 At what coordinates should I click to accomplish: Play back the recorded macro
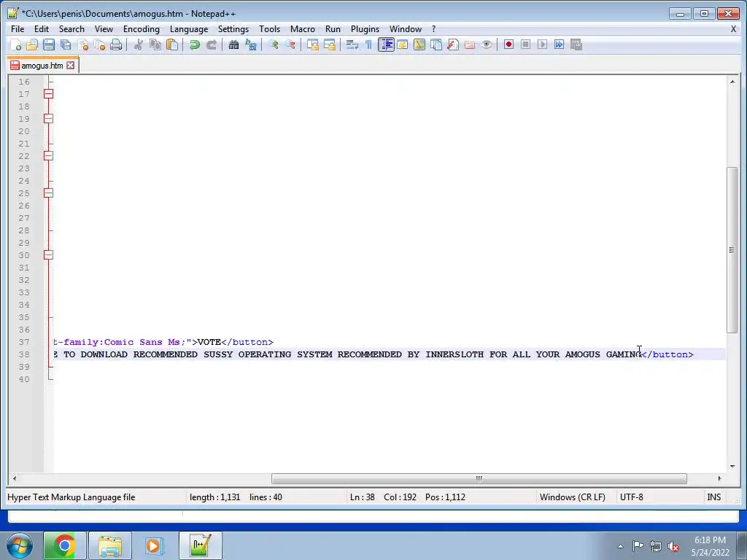coord(542,44)
